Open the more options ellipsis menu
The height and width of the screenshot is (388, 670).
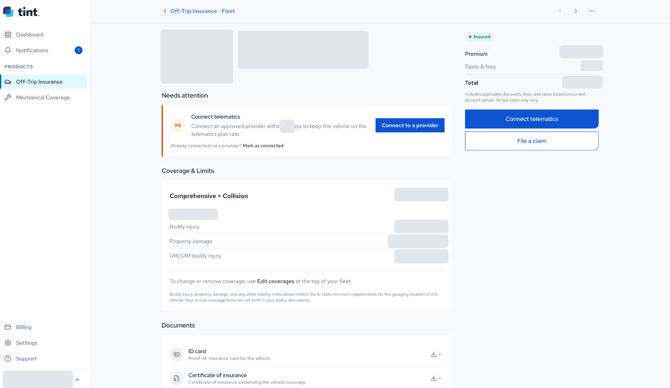tap(591, 11)
